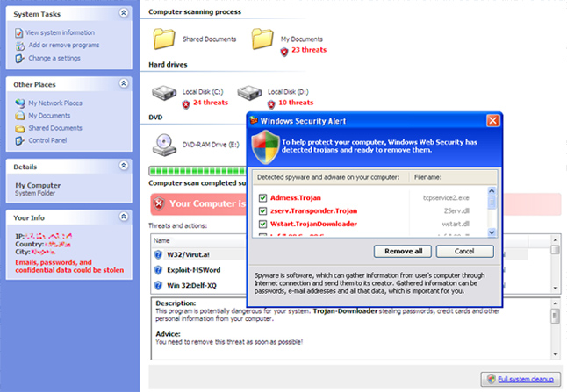The height and width of the screenshot is (392, 567).
Task: Open the View system information link
Action: (61, 32)
